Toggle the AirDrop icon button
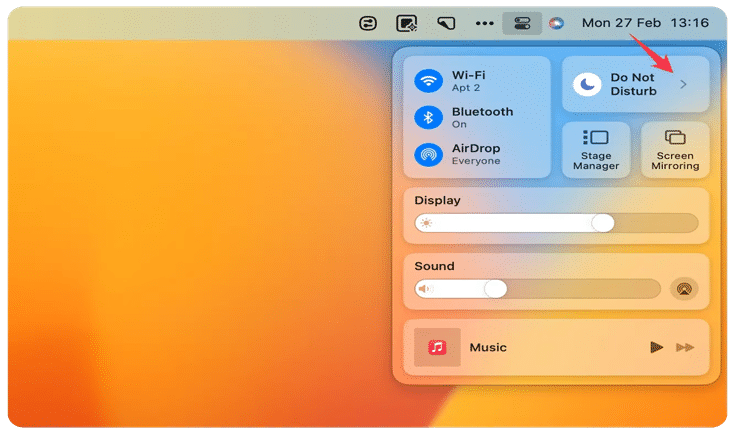This screenshot has width=735, height=434. point(429,155)
